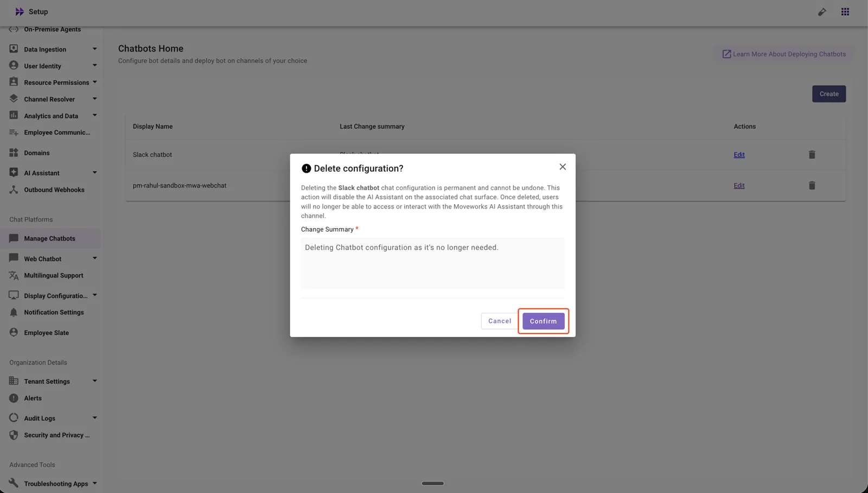Click the Create chatbot button

[829, 94]
